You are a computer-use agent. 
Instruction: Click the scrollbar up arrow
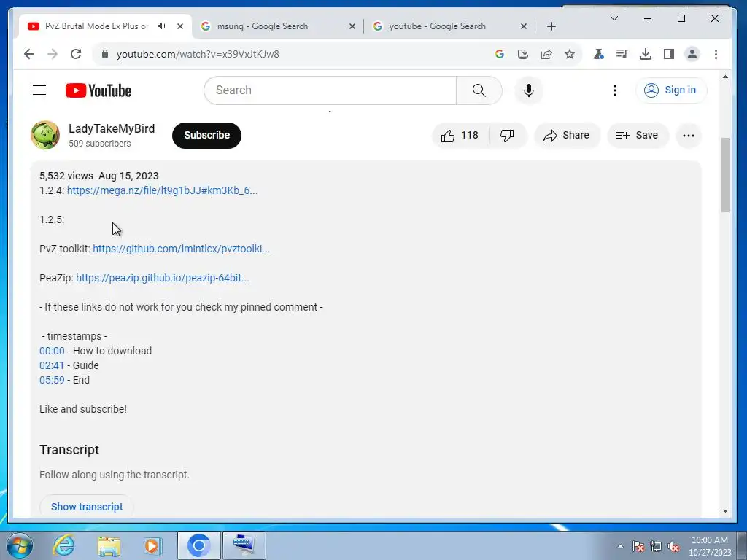pyautogui.click(x=725, y=77)
